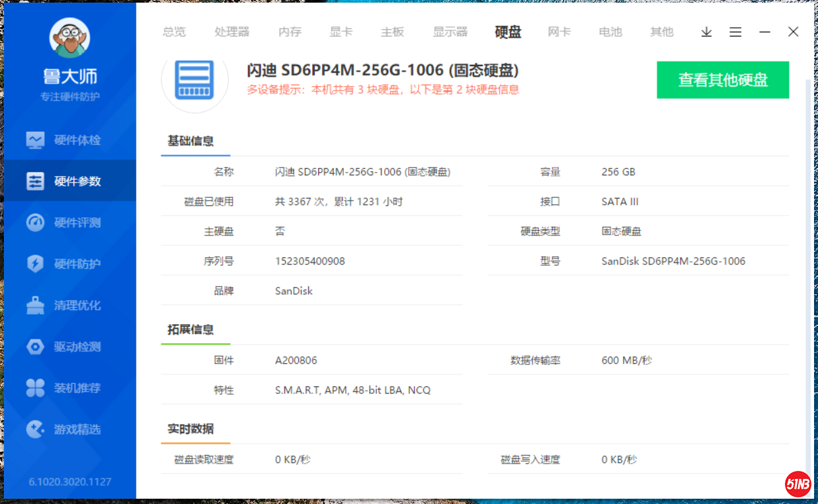Open 硬件评测 speedometer icon
Viewport: 818px width, 504px height.
(35, 223)
